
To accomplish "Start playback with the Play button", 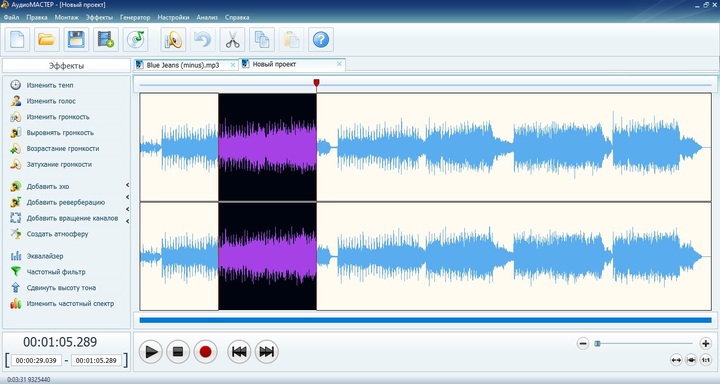I will click(151, 352).
